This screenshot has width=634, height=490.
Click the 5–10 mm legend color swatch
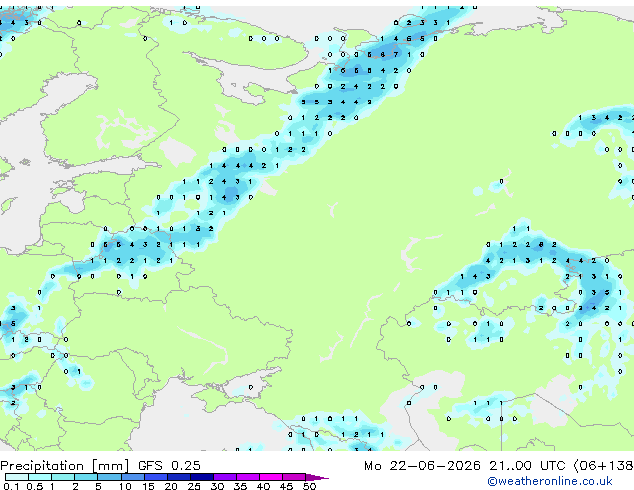coord(109,477)
